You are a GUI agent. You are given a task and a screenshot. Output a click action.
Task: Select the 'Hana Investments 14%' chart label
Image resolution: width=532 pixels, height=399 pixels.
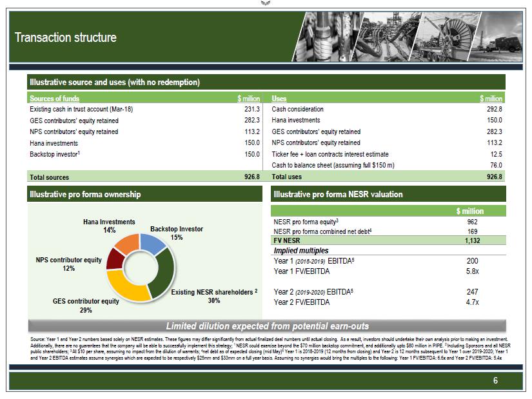pyautogui.click(x=109, y=226)
